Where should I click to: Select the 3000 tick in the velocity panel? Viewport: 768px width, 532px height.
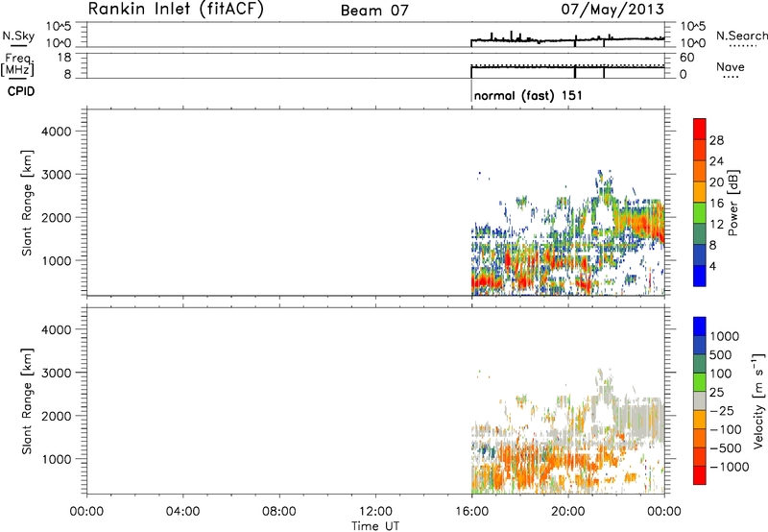click(x=57, y=373)
